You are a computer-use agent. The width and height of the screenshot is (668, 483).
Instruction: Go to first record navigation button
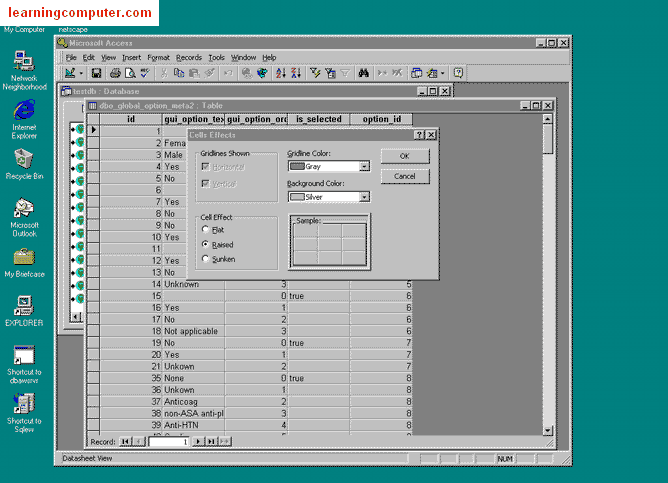125,442
